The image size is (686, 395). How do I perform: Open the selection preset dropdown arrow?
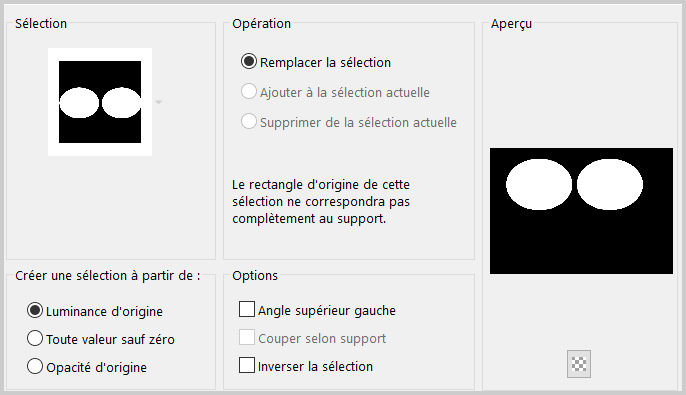(159, 102)
